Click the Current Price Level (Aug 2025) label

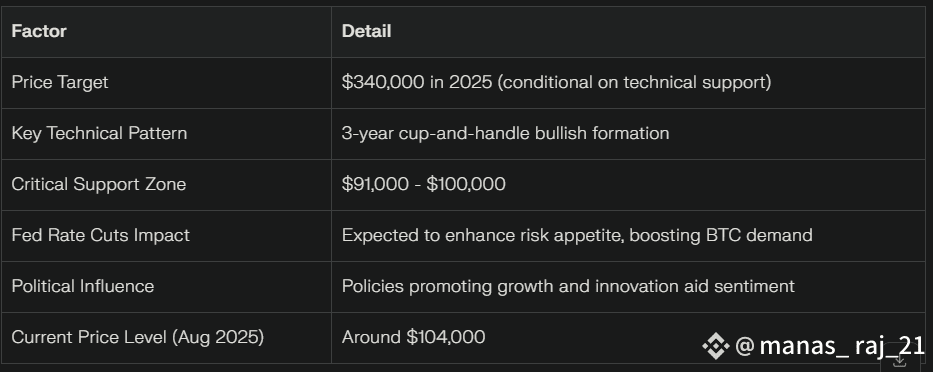pyautogui.click(x=137, y=337)
